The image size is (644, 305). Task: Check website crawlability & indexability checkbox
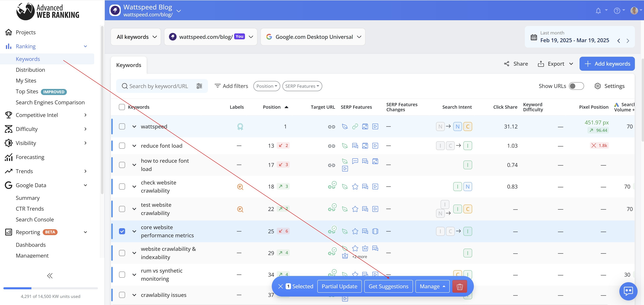(122, 253)
